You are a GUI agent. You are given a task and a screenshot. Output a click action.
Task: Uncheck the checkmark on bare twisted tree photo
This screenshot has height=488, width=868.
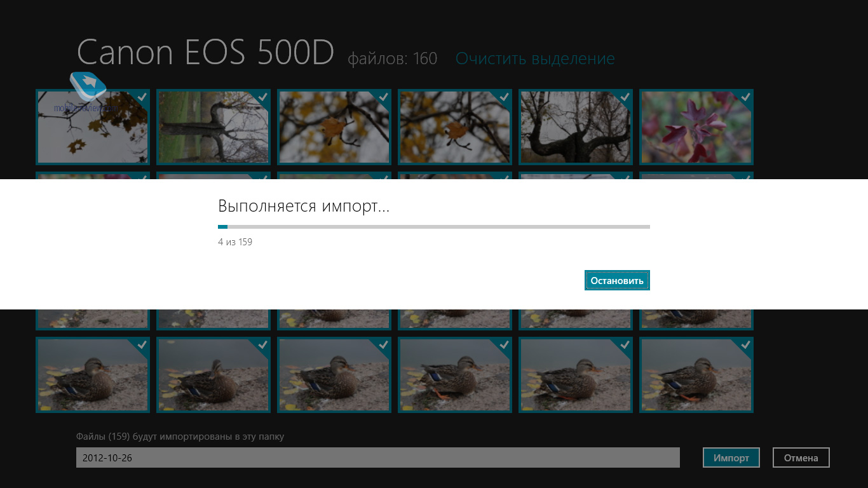(x=625, y=97)
